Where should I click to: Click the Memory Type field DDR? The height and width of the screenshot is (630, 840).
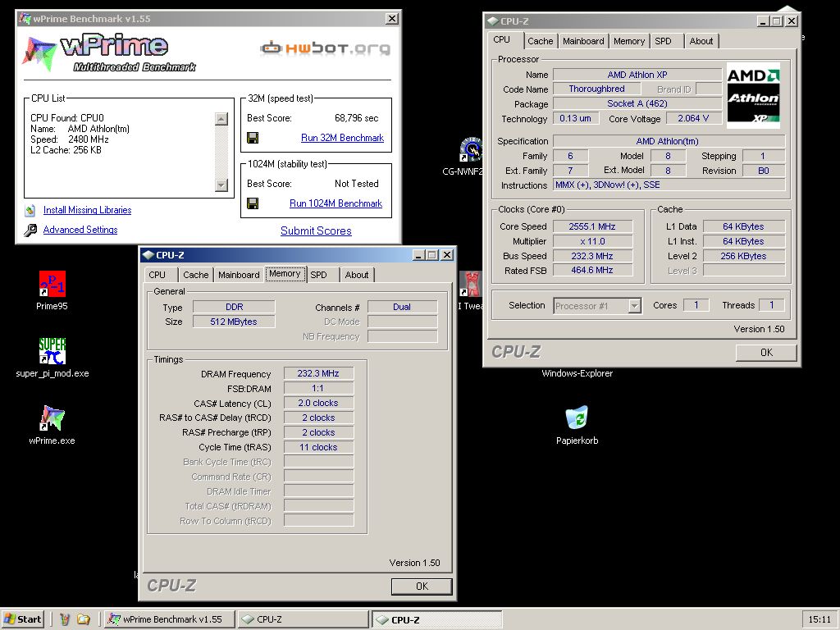[x=234, y=307]
